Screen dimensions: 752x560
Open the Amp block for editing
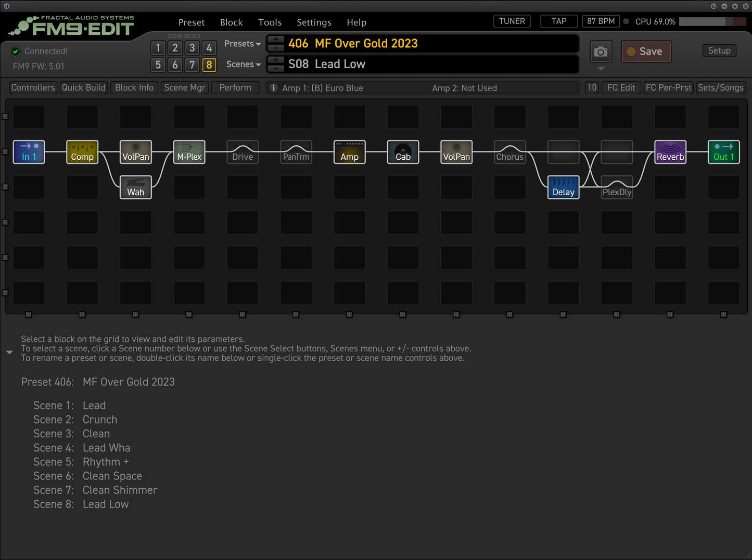(x=349, y=152)
